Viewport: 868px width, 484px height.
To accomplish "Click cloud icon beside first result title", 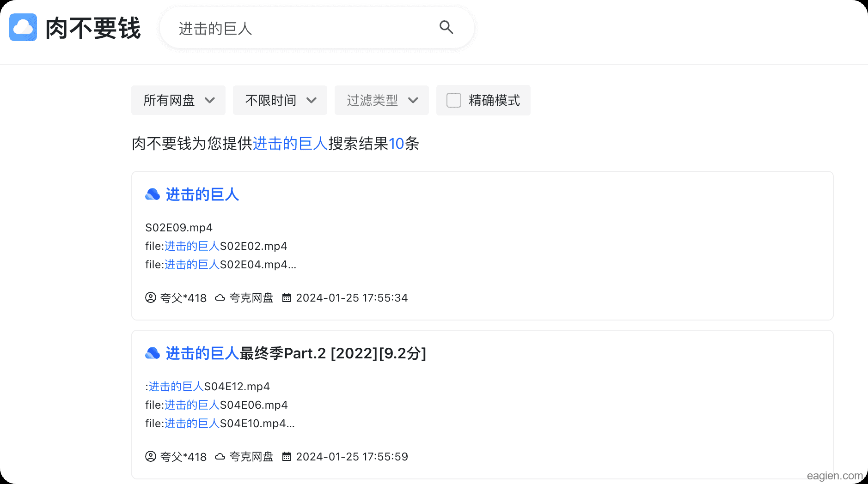I will (x=153, y=194).
